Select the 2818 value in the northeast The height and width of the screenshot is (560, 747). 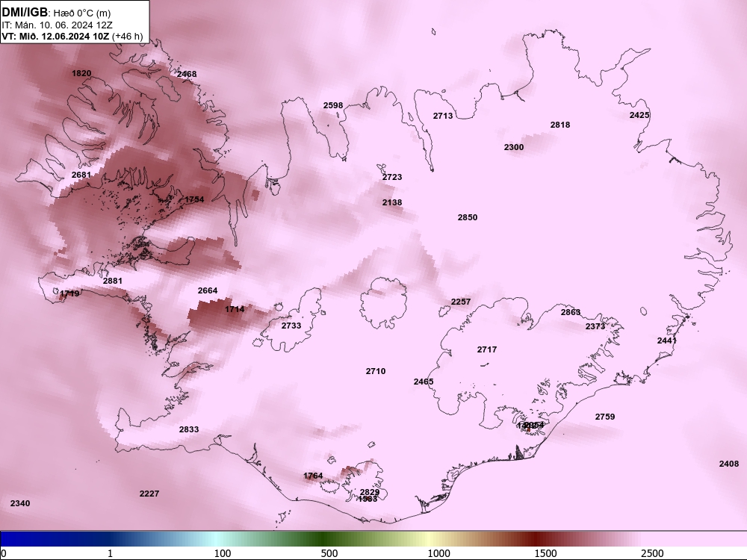[560, 125]
